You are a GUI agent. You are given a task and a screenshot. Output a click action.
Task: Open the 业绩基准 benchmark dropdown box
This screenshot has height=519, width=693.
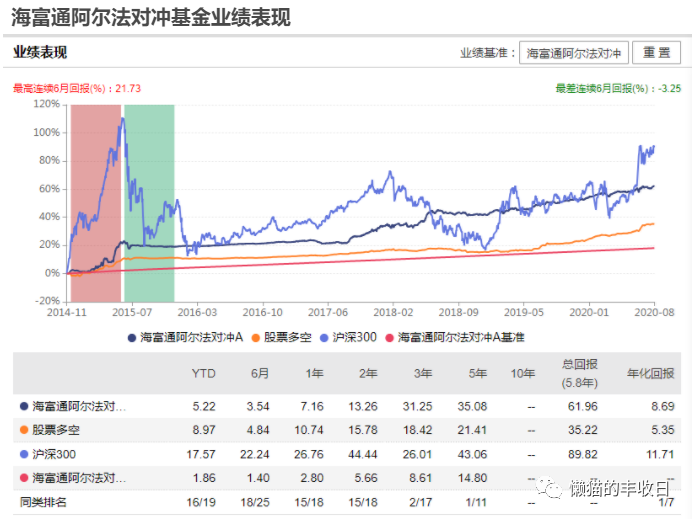coord(573,53)
